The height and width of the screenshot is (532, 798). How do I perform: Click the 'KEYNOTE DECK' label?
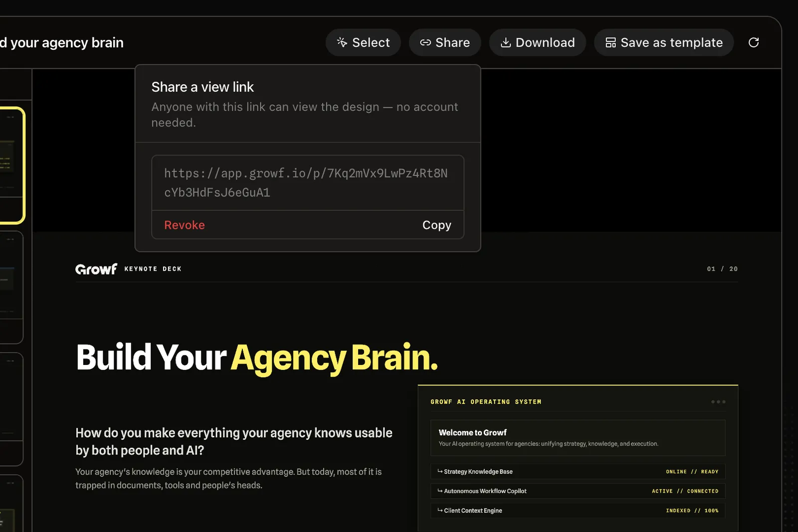pos(153,269)
